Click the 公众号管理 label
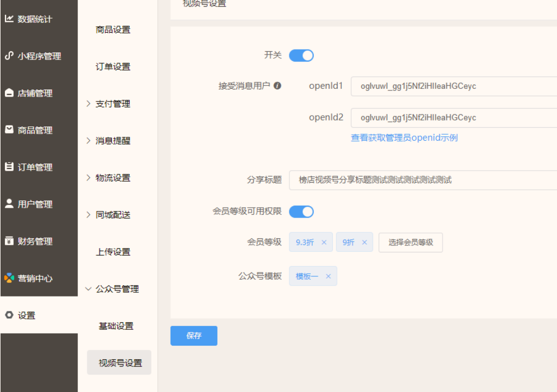The image size is (557, 392). [x=117, y=289]
